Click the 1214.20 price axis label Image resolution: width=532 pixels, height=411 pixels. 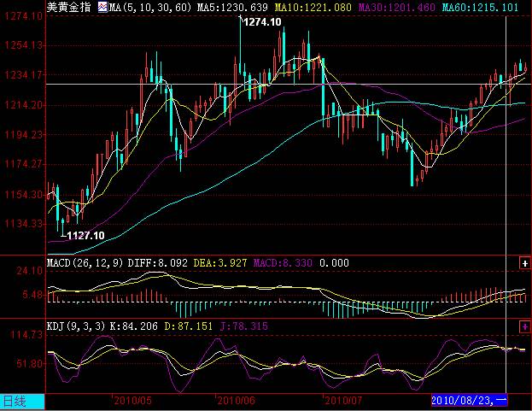coord(24,105)
